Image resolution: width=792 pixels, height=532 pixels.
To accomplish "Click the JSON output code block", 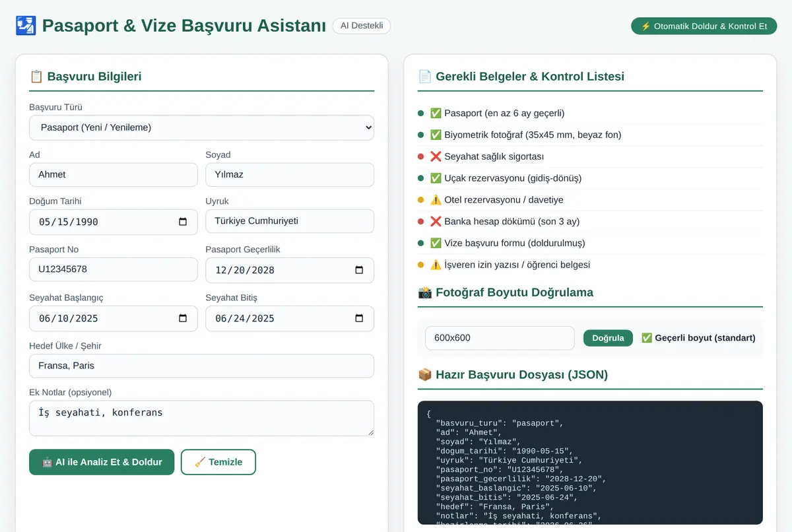I will 590,463.
